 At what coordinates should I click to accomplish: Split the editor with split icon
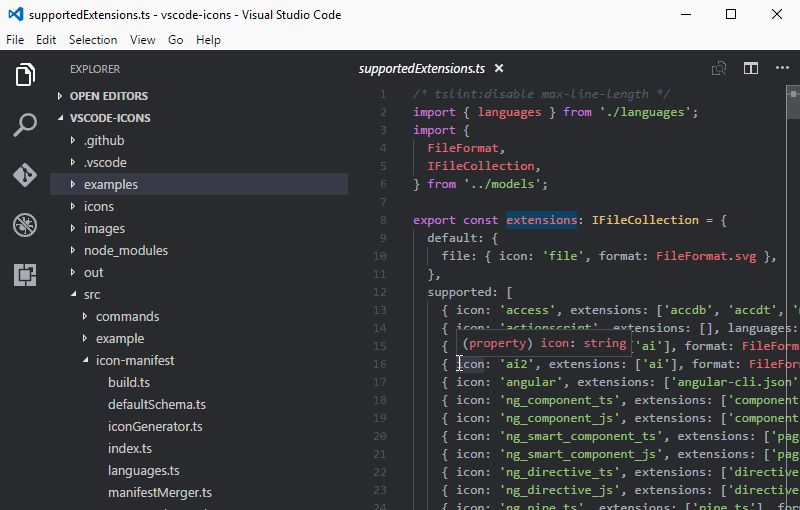[x=751, y=68]
